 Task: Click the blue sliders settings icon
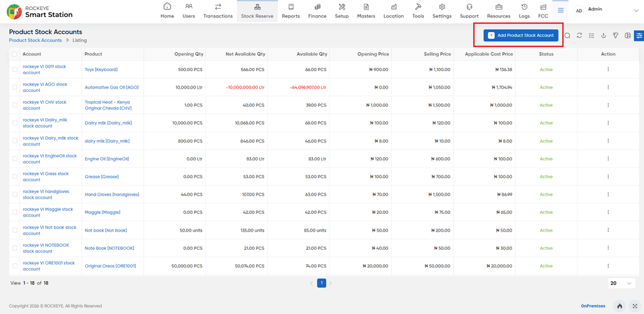[x=639, y=36]
